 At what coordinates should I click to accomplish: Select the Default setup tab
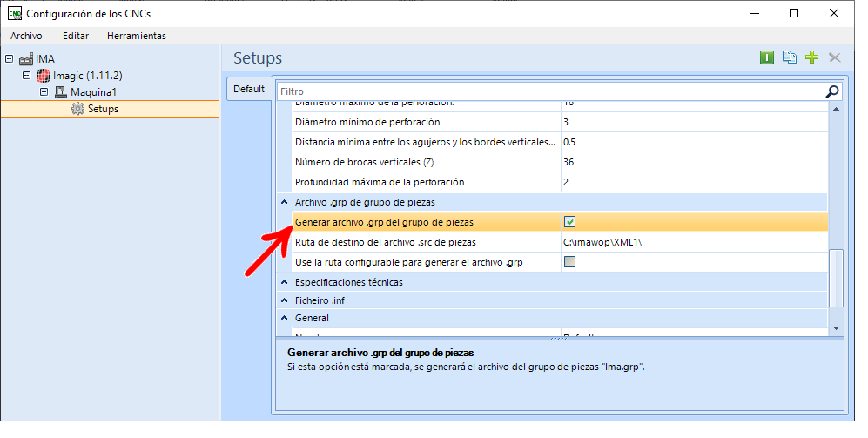pos(248,89)
